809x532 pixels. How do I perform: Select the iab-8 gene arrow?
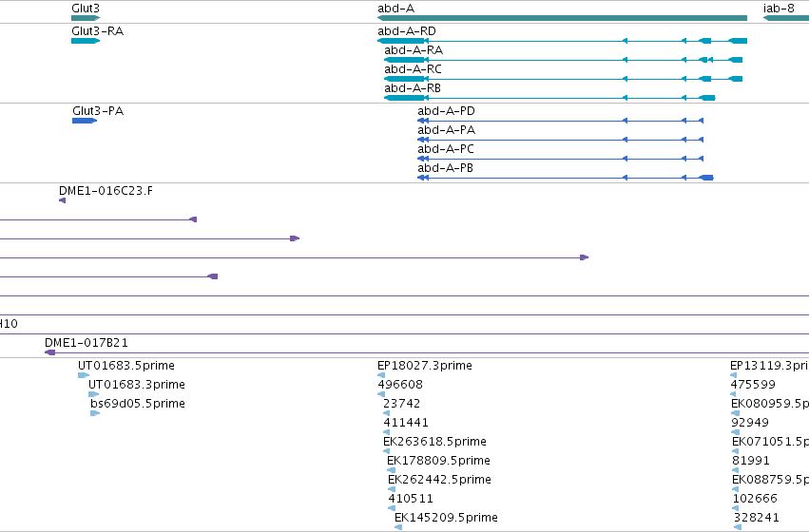[786, 18]
